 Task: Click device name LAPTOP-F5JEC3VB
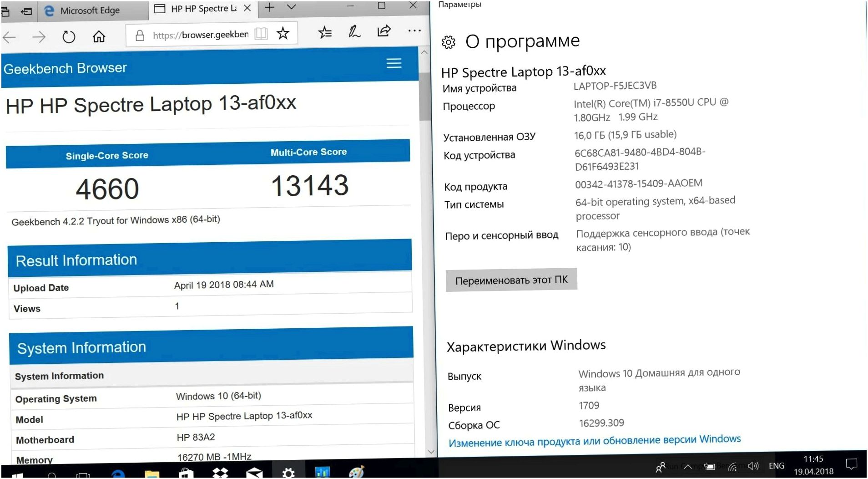click(615, 86)
